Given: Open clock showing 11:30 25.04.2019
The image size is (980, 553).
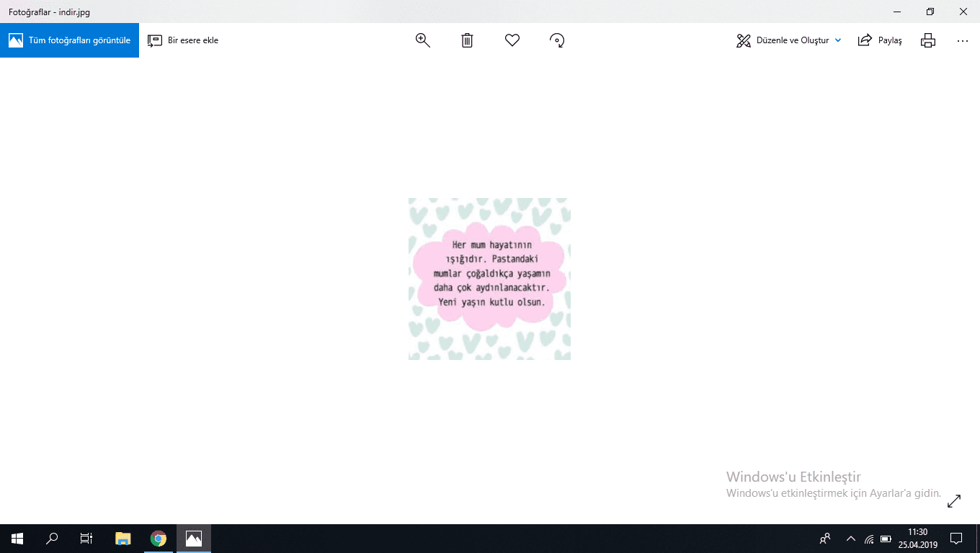Looking at the screenshot, I should point(917,539).
